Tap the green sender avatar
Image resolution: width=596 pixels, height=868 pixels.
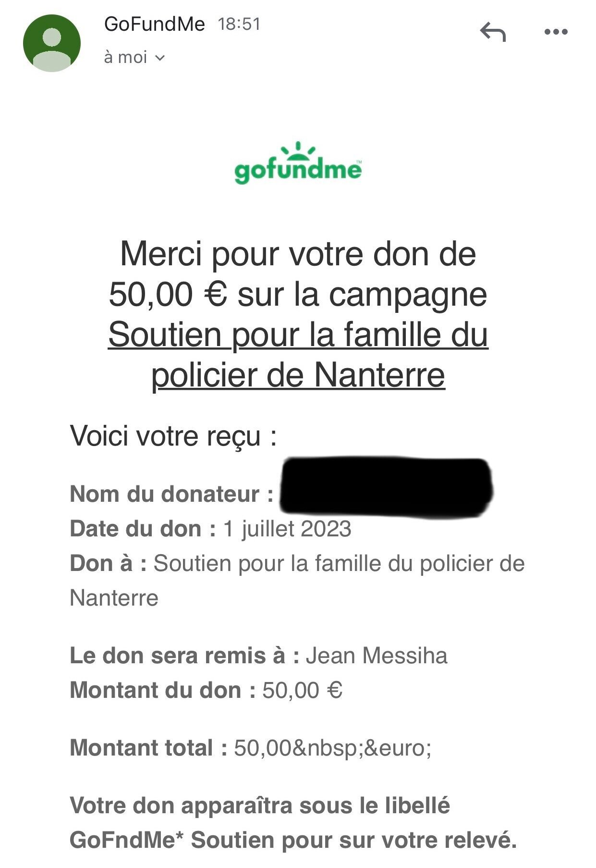click(x=51, y=43)
